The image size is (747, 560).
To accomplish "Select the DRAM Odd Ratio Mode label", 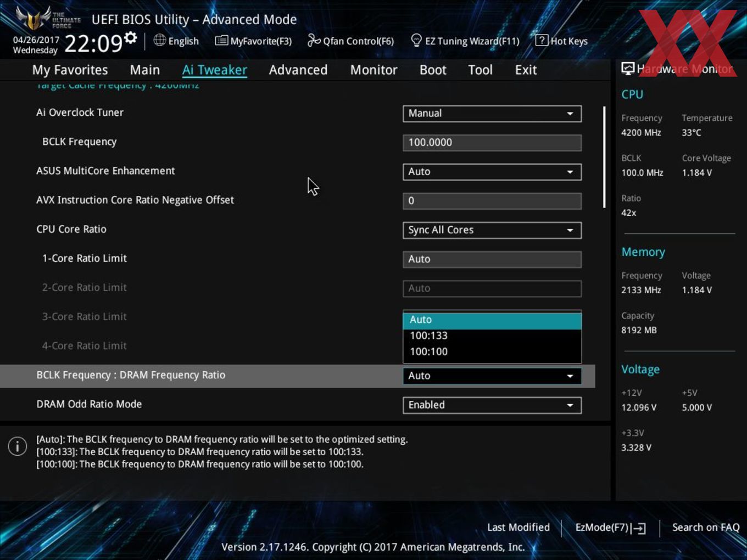I will pyautogui.click(x=89, y=404).
